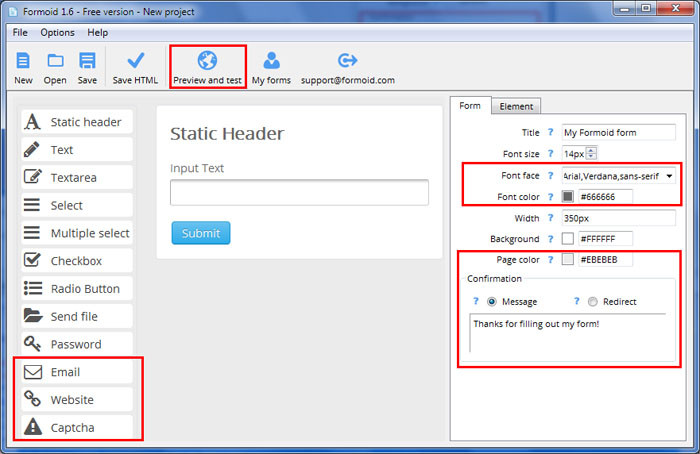Image resolution: width=700 pixels, height=454 pixels.
Task: Add a Website field element
Action: click(x=77, y=400)
